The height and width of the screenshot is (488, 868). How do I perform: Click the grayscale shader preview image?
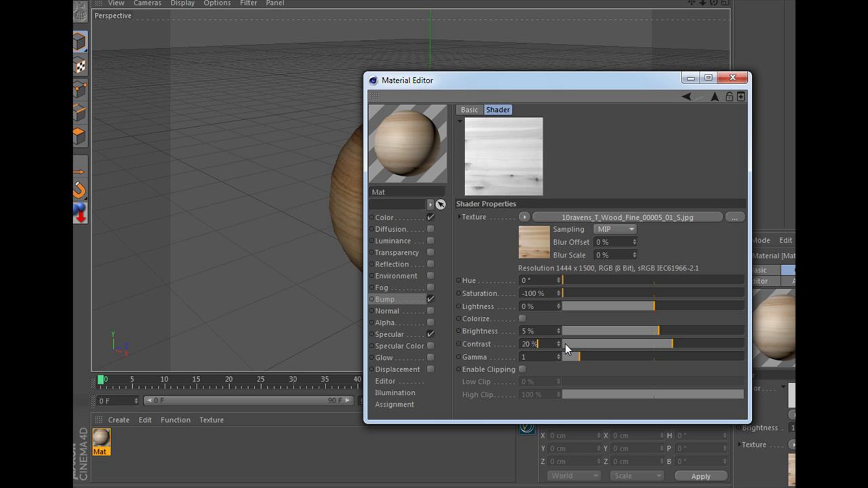(503, 156)
